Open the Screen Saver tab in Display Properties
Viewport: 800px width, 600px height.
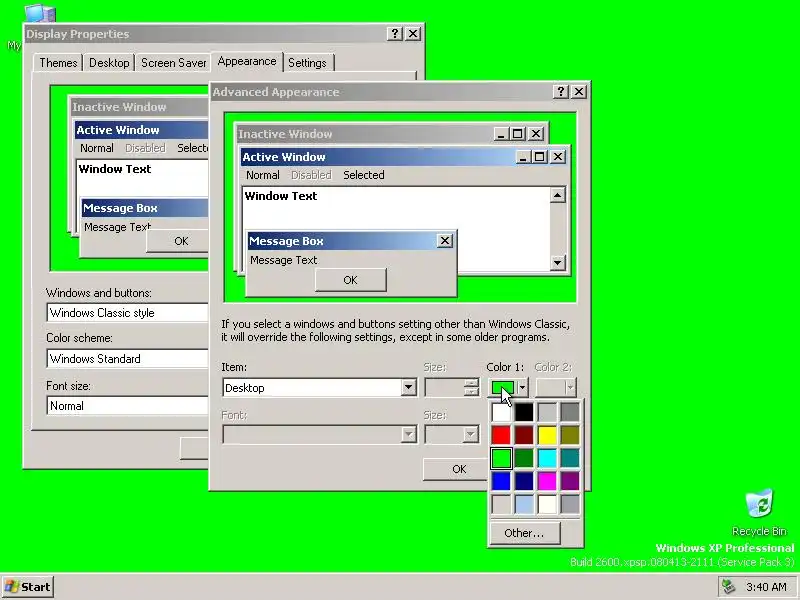tap(173, 63)
